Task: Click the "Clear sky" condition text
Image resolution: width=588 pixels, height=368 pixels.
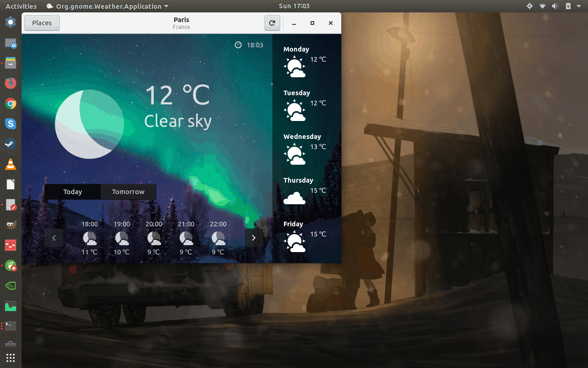Action: (x=178, y=121)
